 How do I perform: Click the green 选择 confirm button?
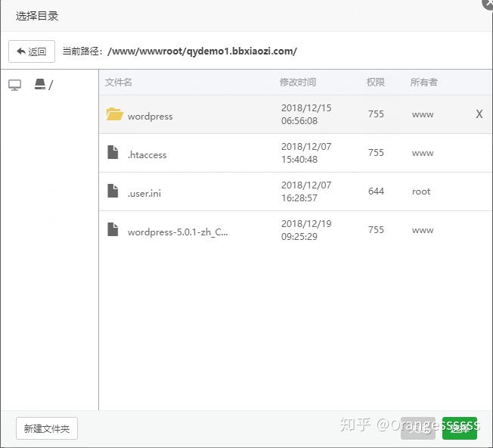pos(460,428)
